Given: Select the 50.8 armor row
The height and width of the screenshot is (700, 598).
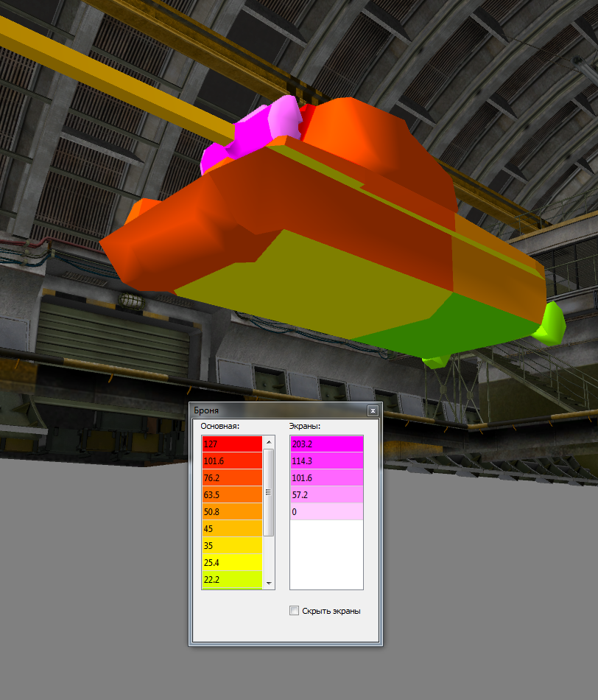Looking at the screenshot, I should (232, 511).
